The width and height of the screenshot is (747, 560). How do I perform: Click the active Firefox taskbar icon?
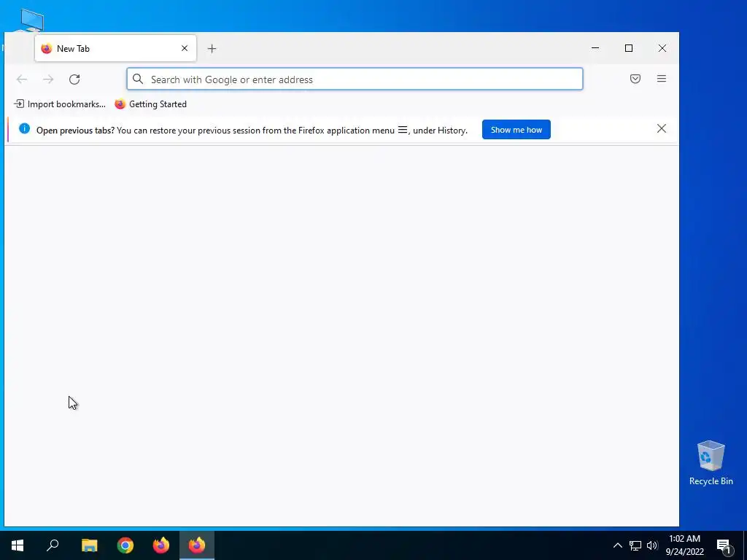[197, 545]
